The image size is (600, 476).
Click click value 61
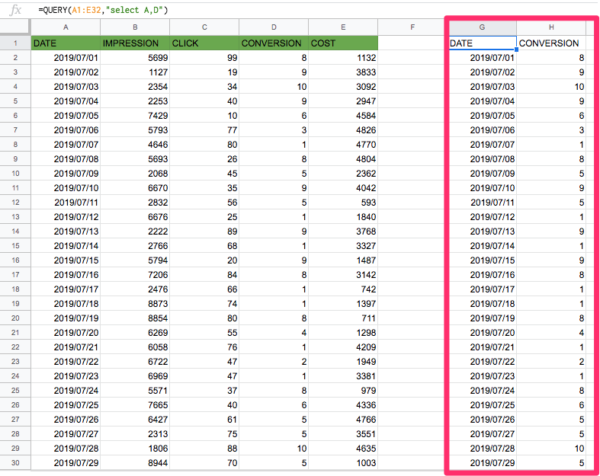204,419
